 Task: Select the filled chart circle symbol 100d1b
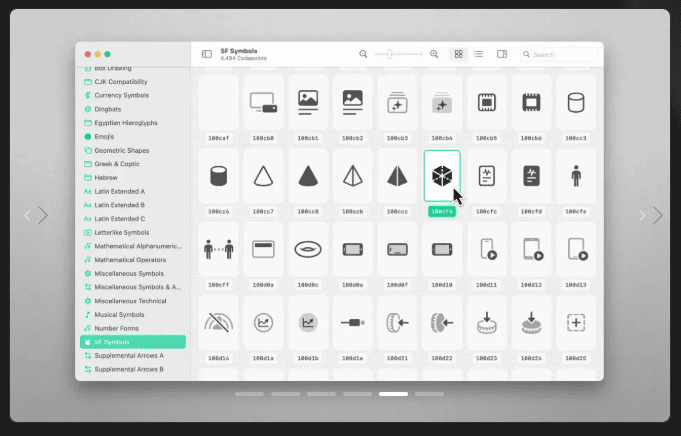pyautogui.click(x=308, y=323)
